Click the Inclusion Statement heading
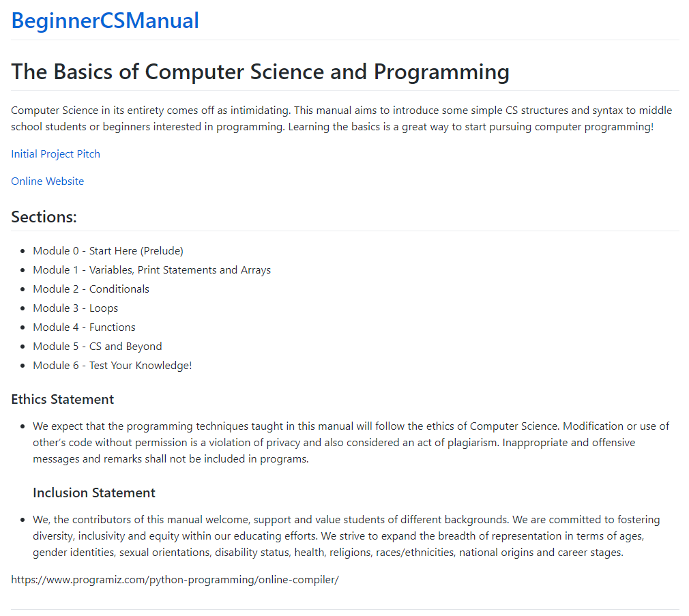Viewport: 689px width, 616px height. (x=94, y=493)
